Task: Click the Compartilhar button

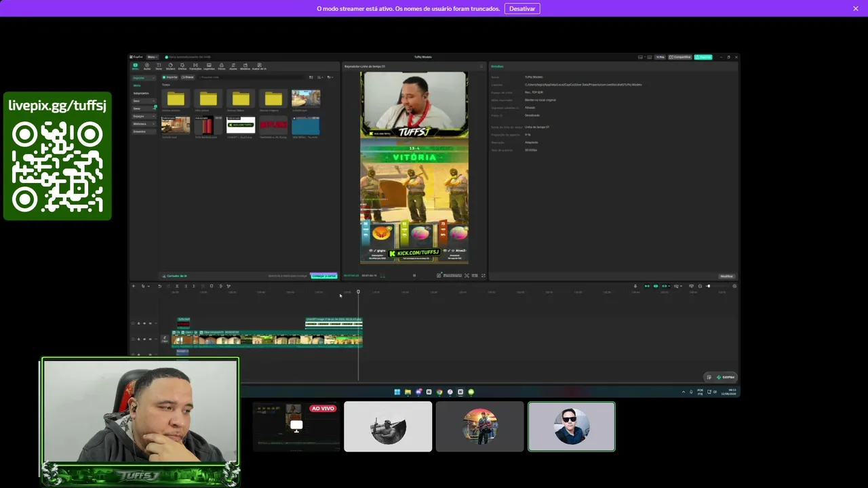Action: click(680, 57)
